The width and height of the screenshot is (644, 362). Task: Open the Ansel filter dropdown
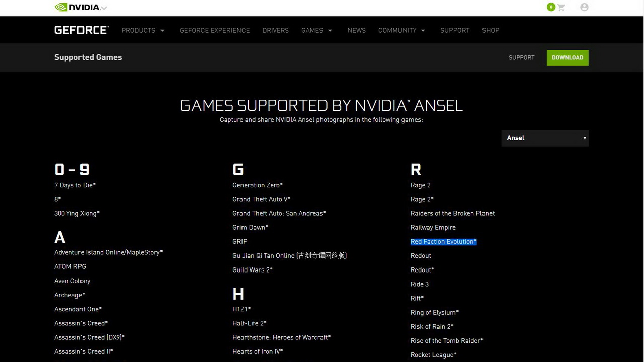tap(545, 138)
